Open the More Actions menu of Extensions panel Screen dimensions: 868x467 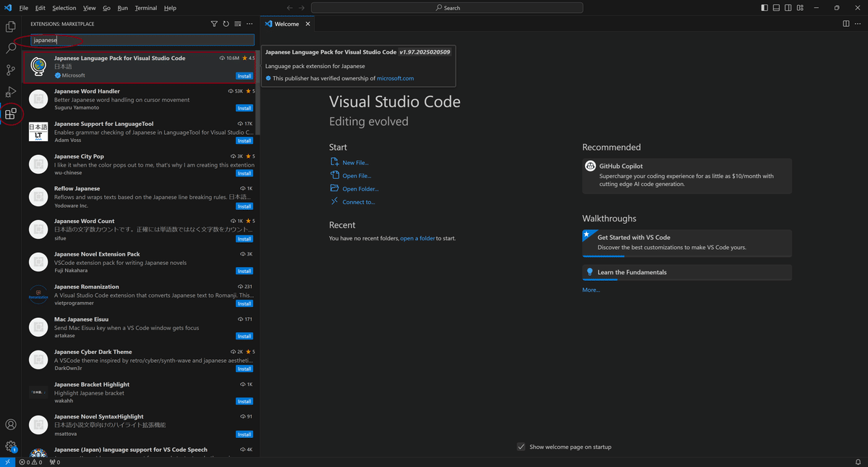pyautogui.click(x=250, y=23)
